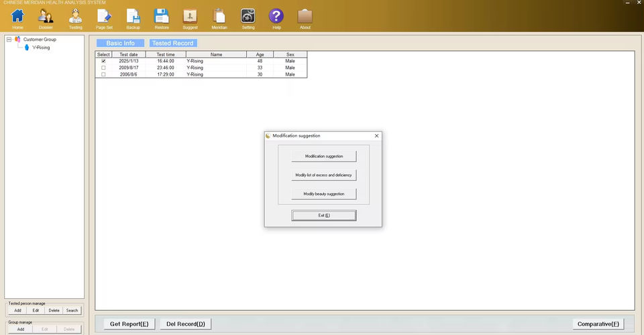Open the Setting toolbar icon

click(x=248, y=17)
